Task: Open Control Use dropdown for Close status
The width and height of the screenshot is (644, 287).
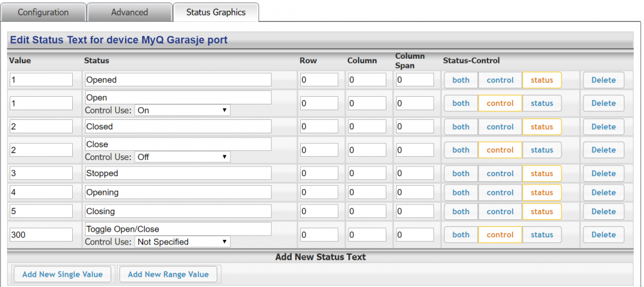Action: click(182, 157)
